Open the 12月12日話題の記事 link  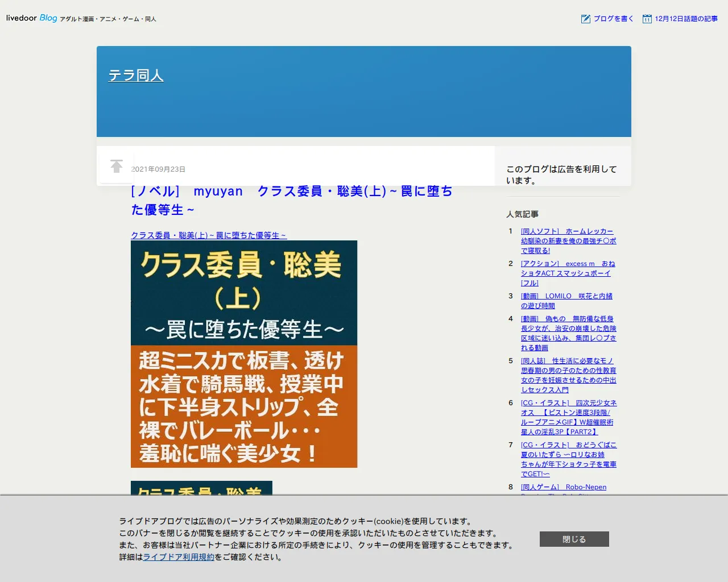tap(686, 19)
